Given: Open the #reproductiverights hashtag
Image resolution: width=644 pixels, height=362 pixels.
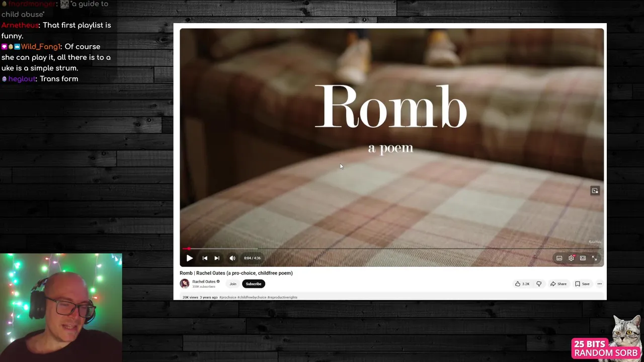Looking at the screenshot, I should (x=282, y=297).
